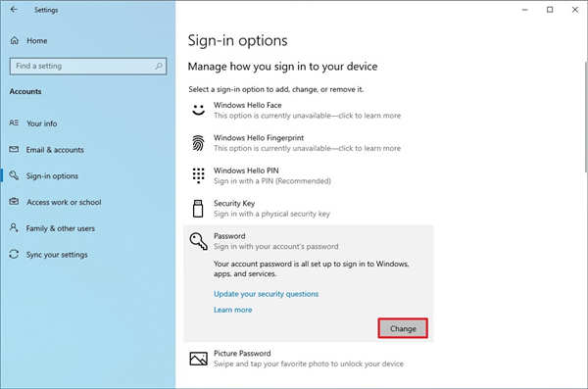588x389 pixels.
Task: Expand the Windows Hello PIN option
Action: click(309, 175)
